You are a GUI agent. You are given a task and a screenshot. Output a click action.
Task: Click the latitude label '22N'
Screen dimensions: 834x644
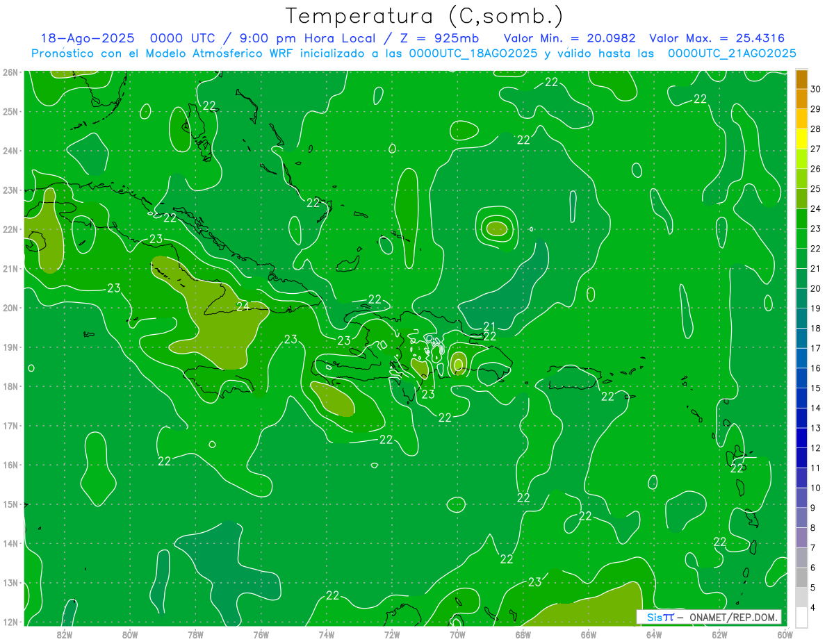10,229
